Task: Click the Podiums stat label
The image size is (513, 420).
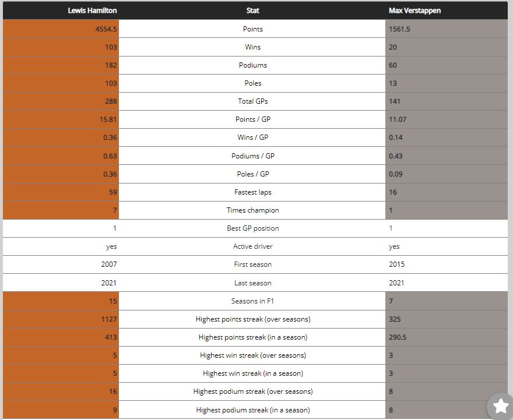Action: [x=252, y=65]
